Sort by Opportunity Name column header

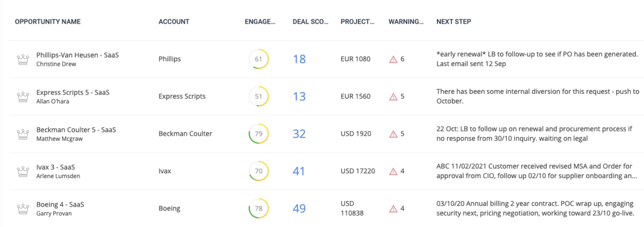pos(48,22)
